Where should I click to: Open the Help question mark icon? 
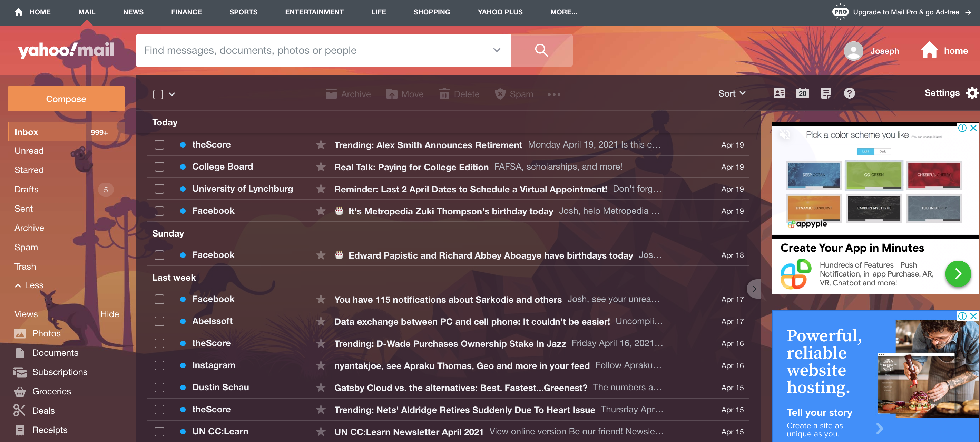[849, 93]
